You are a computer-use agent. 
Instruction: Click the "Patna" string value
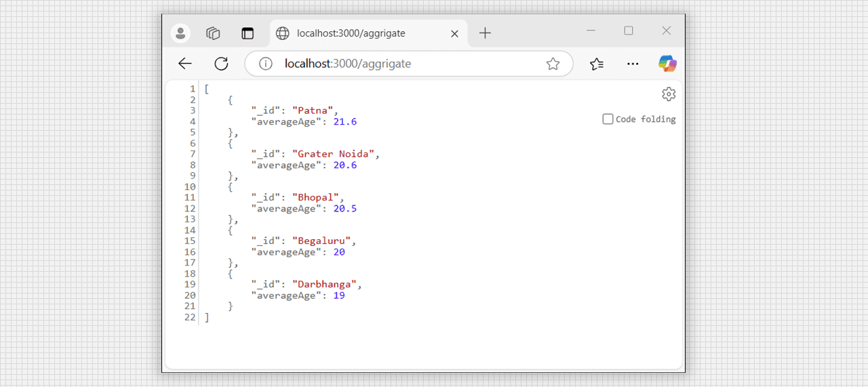click(313, 110)
